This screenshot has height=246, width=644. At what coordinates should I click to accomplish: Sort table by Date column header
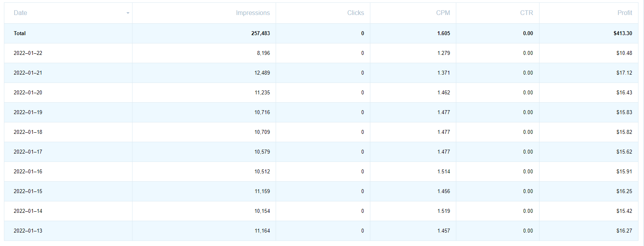coord(21,13)
